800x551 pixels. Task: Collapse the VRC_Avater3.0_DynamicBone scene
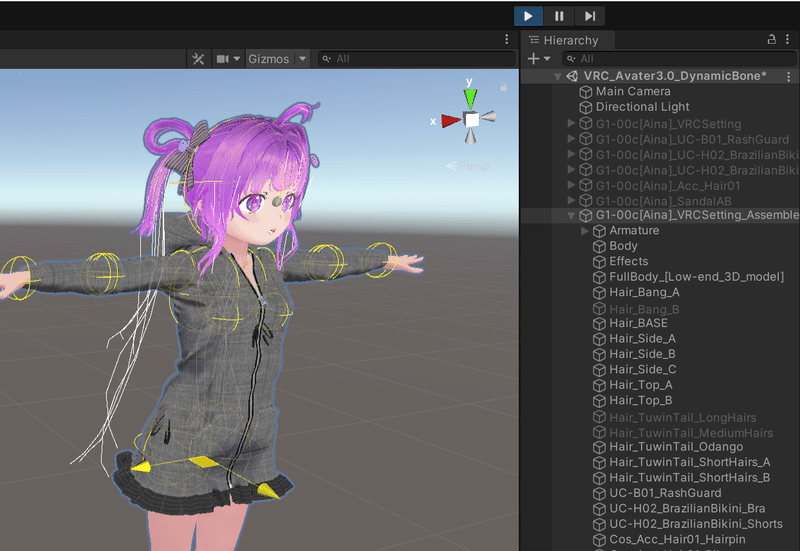coord(558,77)
